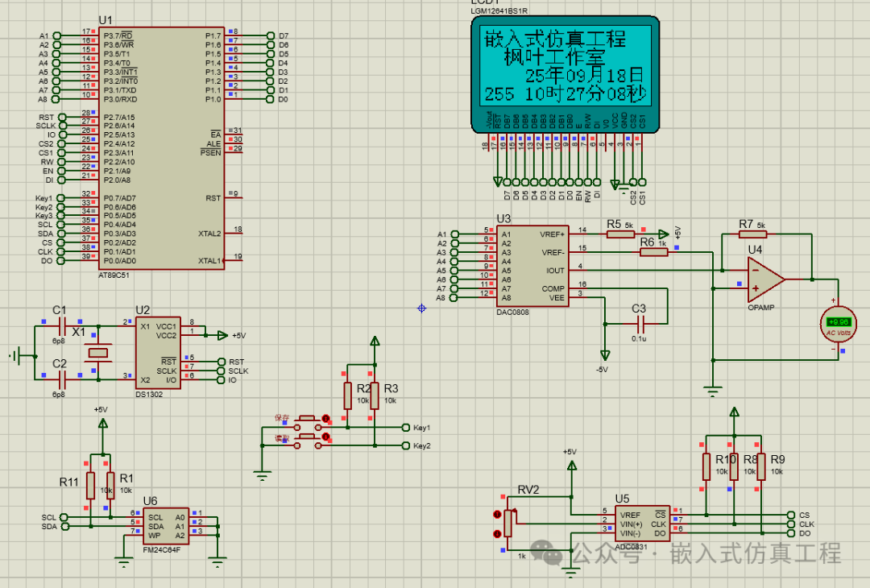The image size is (870, 588).
Task: Click the SDA terminal left of FM24C64F
Action: (x=64, y=527)
